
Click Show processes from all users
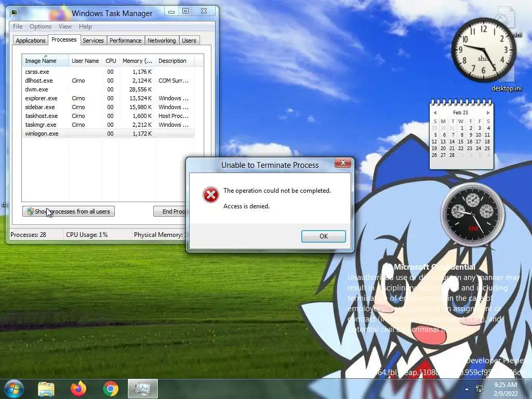(x=69, y=211)
